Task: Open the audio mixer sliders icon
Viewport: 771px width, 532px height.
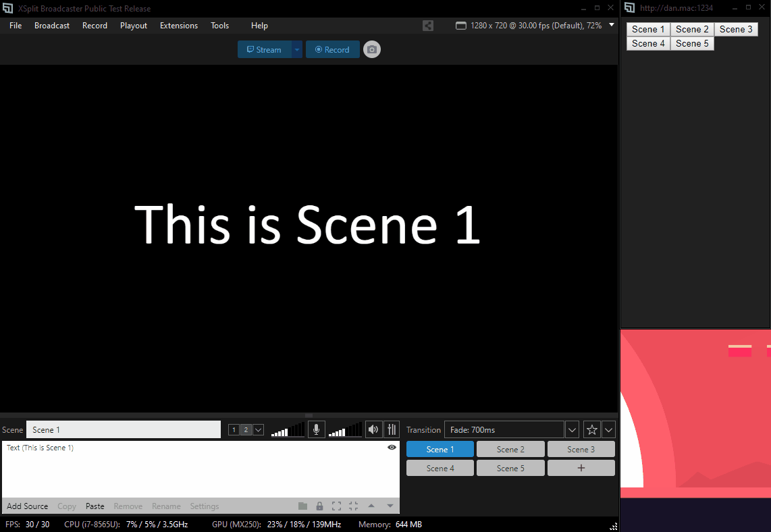Action: [x=392, y=430]
